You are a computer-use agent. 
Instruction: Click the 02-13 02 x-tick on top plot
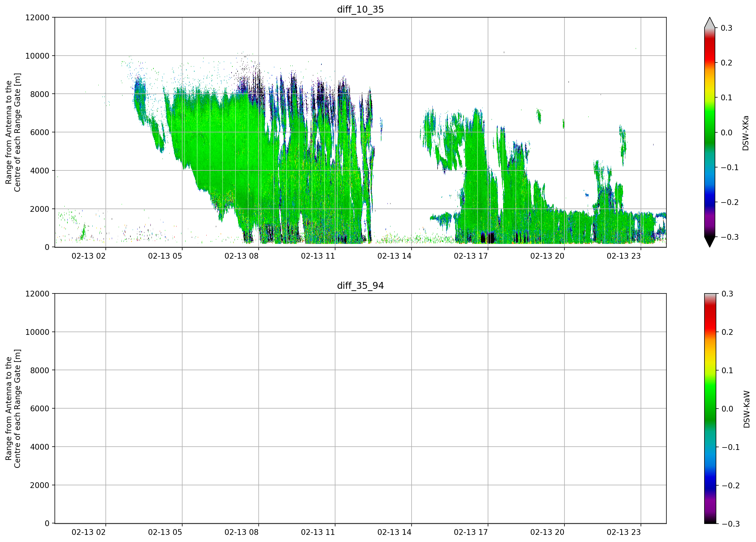[x=89, y=256]
